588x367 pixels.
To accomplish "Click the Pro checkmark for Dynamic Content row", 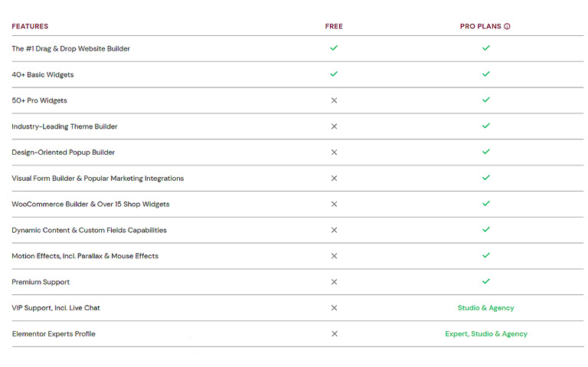I will click(x=486, y=229).
